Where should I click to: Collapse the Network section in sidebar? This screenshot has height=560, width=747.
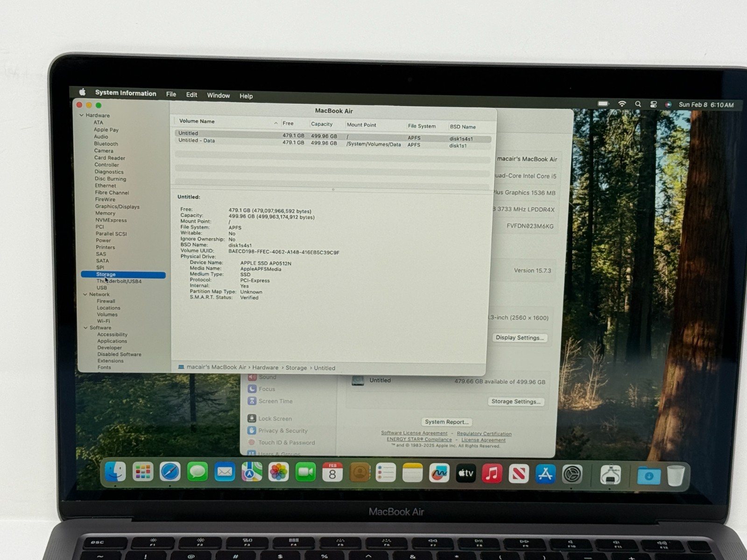(85, 294)
